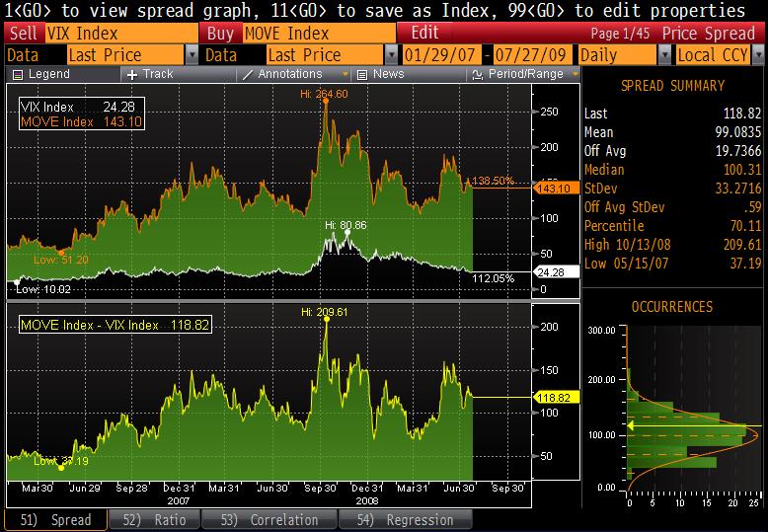Click the SPREAD SUMMARY heading
Viewport: 768px width, 532px height.
pos(672,86)
